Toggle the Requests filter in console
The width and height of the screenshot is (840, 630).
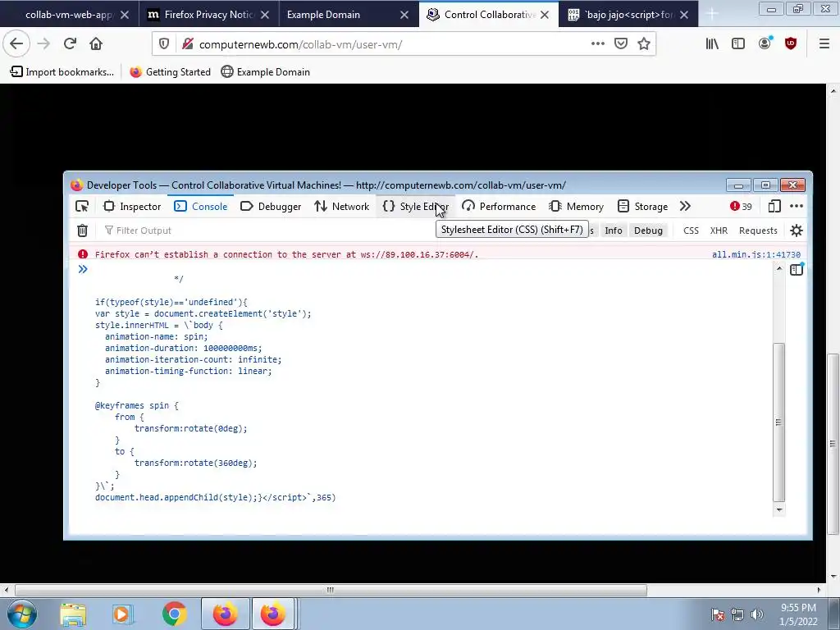click(758, 231)
